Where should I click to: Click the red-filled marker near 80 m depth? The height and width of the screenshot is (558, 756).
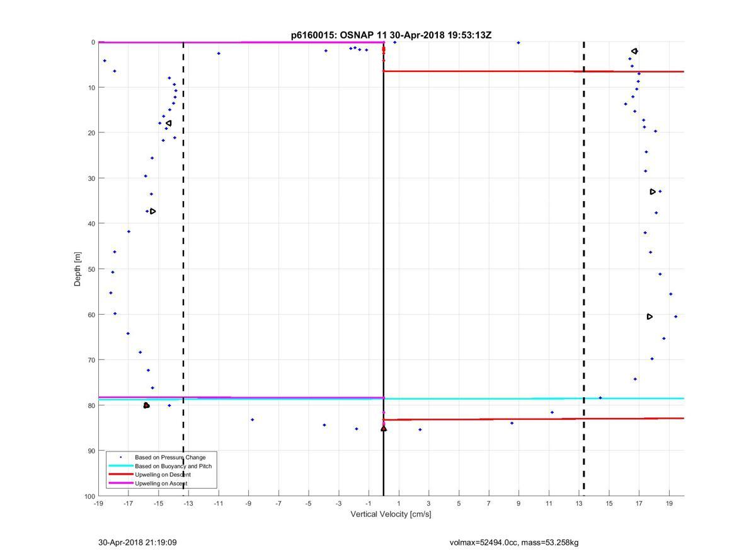coord(146,405)
